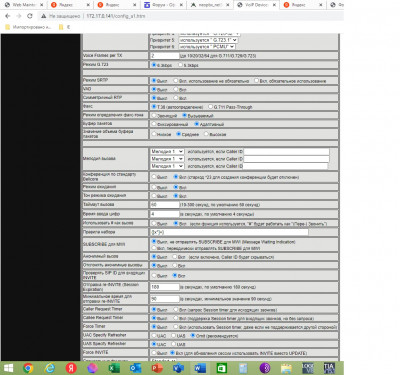Switch to Word on the taskbar
The image size is (400, 375).
200,368
